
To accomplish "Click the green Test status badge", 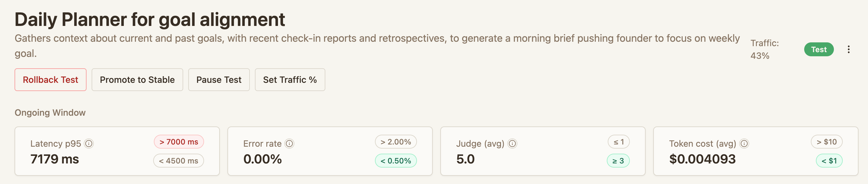I will 819,49.
